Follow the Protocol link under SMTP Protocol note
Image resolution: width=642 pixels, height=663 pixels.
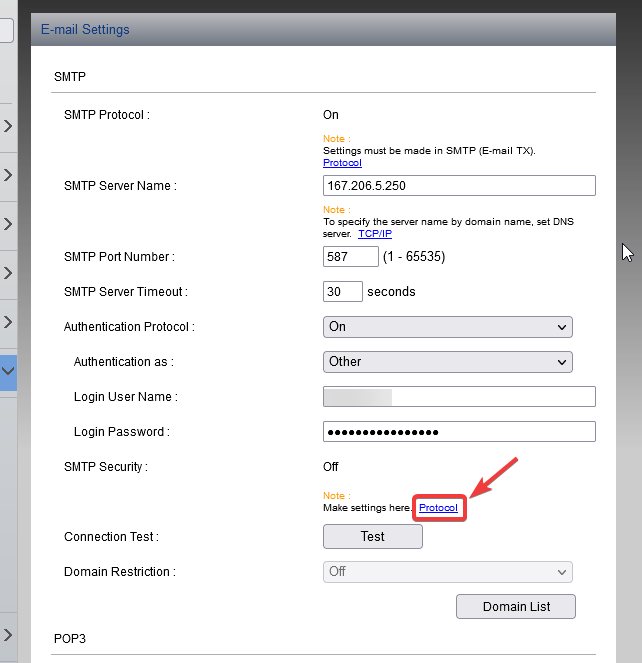tap(342, 163)
